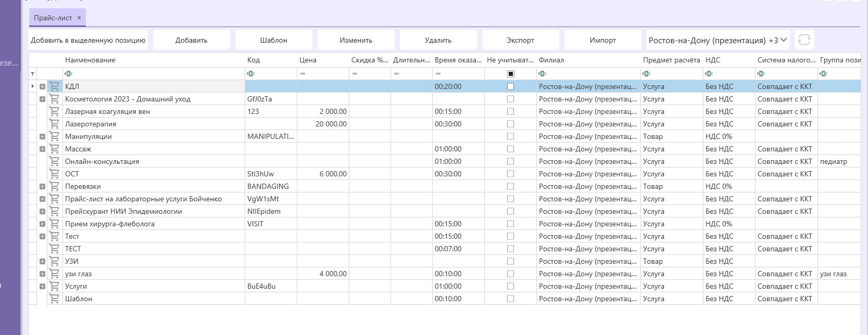Click cart icon in Манипуляции row

pyautogui.click(x=54, y=136)
